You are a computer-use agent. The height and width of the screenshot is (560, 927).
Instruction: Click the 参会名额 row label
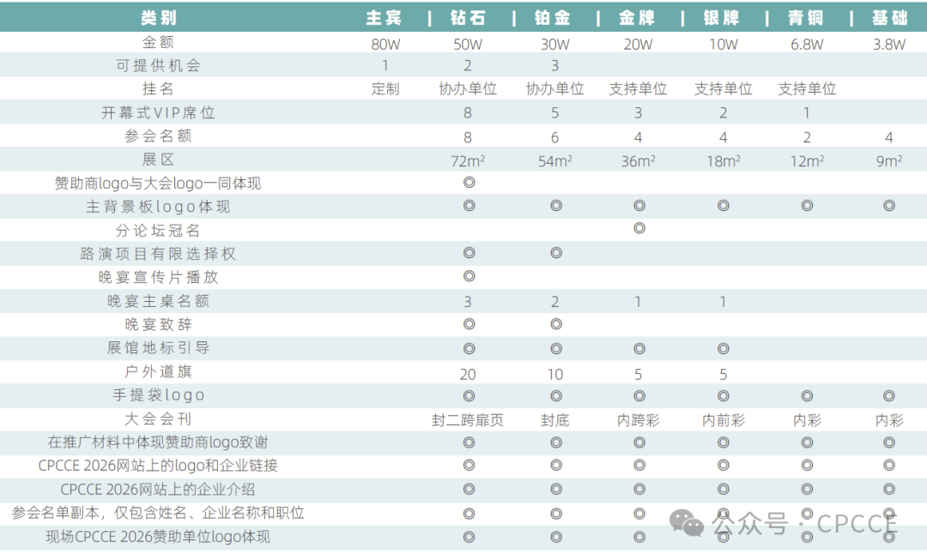click(158, 135)
